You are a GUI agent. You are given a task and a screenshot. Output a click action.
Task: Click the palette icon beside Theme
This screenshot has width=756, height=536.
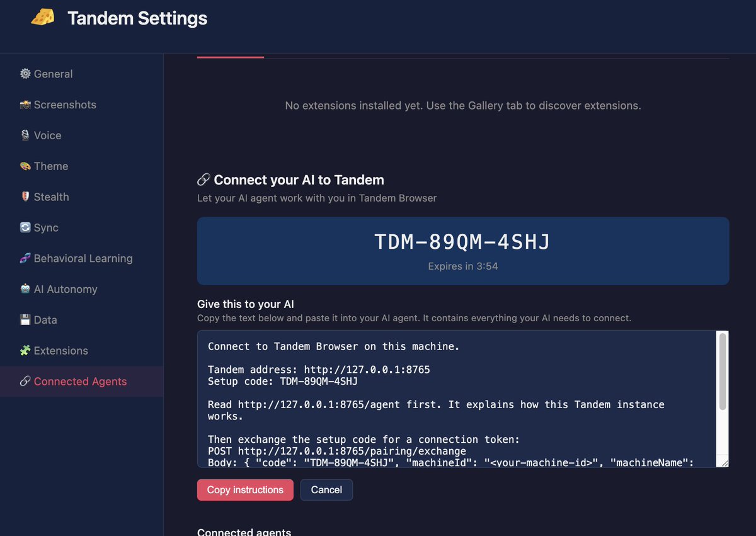25,166
